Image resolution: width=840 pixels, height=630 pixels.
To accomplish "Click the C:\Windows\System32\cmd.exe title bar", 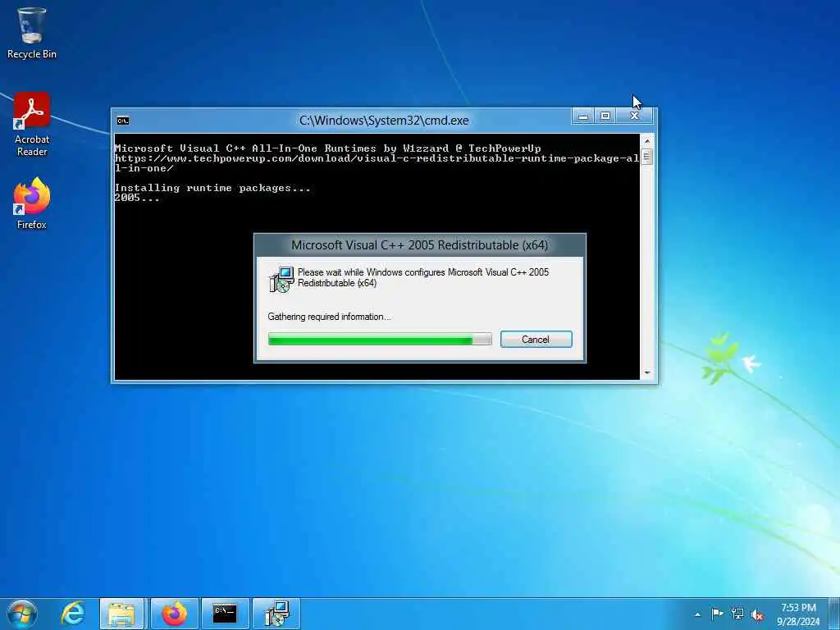I will [384, 121].
